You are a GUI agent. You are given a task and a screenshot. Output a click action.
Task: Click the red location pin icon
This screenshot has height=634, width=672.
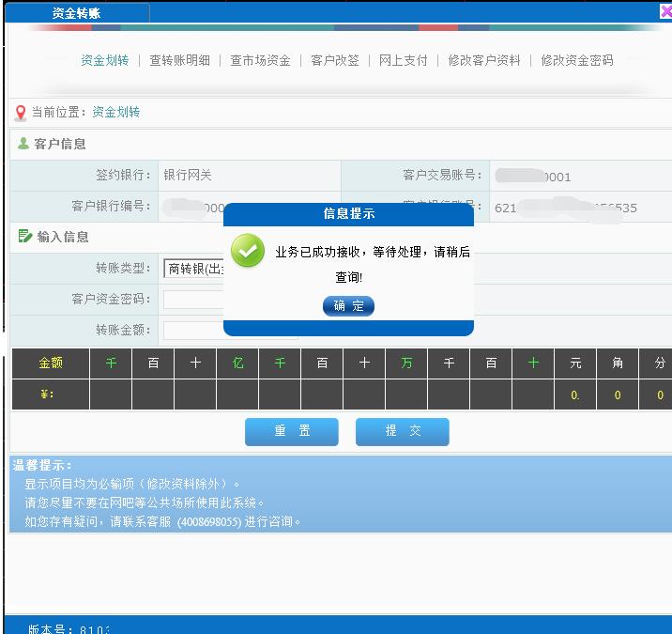(x=20, y=113)
